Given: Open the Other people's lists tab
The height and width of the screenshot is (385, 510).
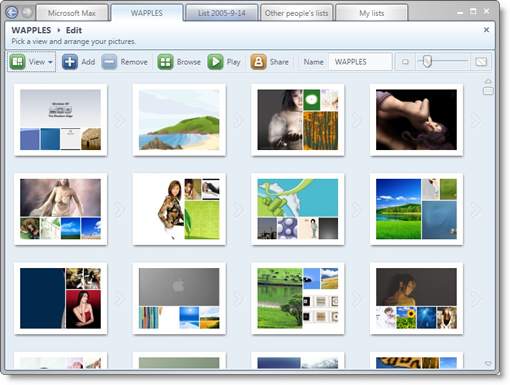Looking at the screenshot, I should [296, 13].
